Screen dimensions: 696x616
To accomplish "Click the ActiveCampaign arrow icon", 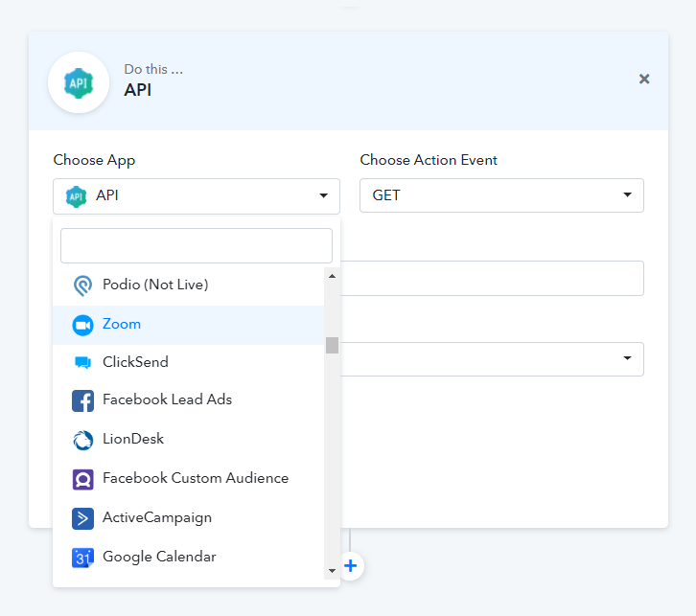I will tap(82, 518).
